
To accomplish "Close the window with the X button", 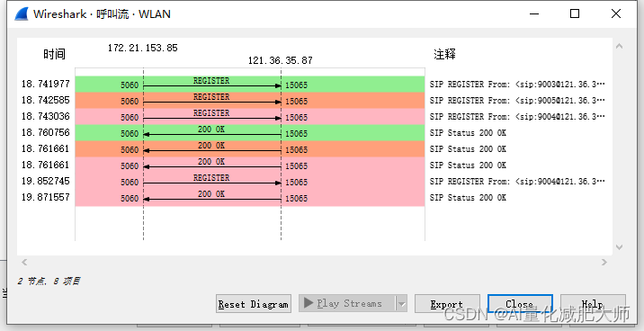I will [615, 14].
